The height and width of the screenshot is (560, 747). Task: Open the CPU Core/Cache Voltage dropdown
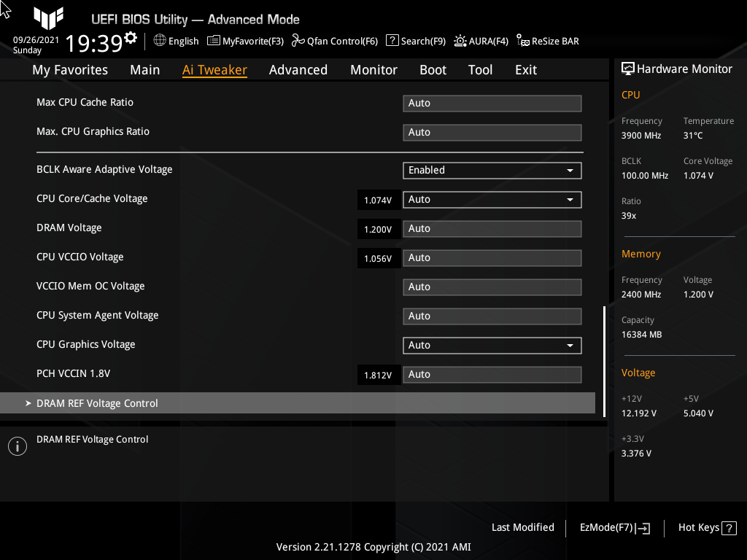click(571, 199)
